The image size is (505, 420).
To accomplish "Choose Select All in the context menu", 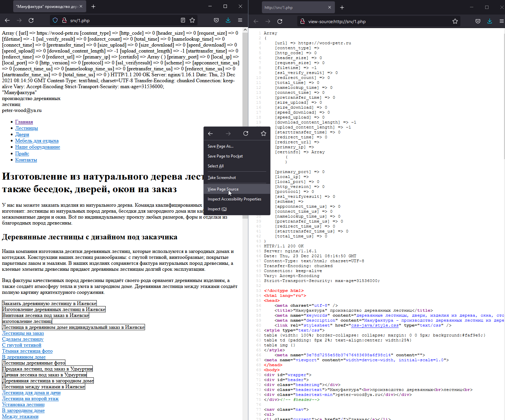I will click(237, 166).
